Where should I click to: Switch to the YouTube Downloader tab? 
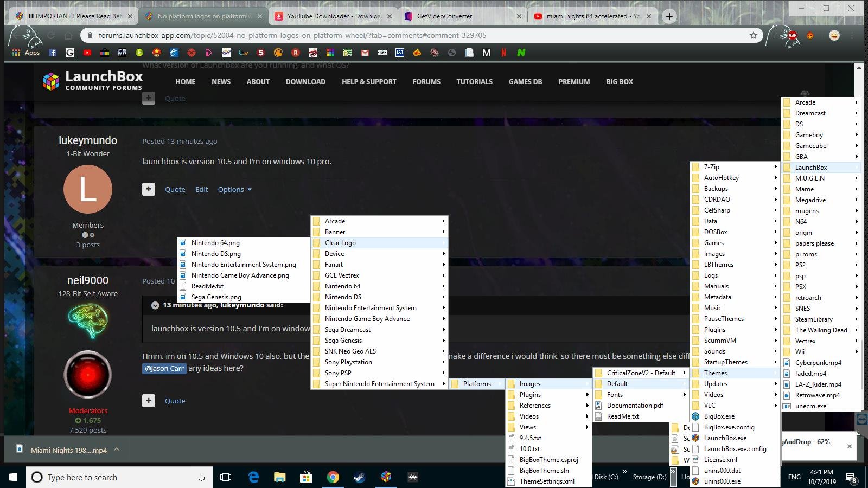click(x=333, y=16)
